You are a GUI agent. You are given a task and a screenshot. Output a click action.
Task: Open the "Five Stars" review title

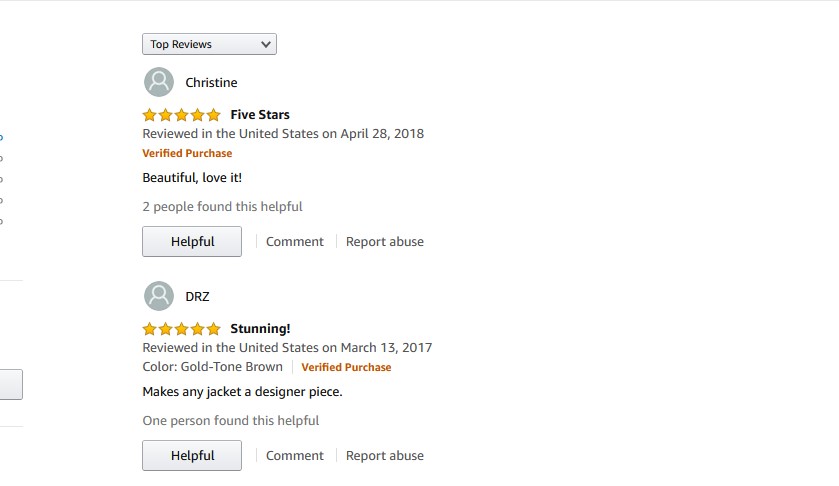click(x=260, y=115)
